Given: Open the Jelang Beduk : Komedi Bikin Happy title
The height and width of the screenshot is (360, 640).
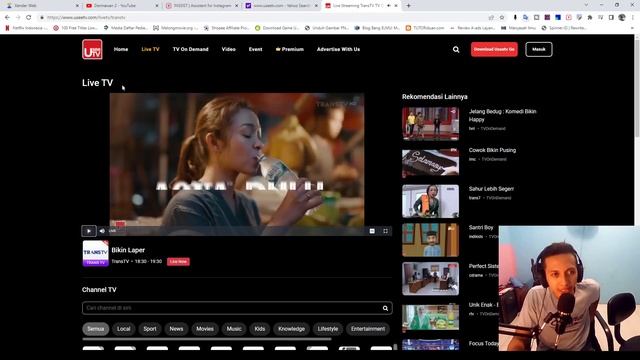Looking at the screenshot, I should point(502,116).
